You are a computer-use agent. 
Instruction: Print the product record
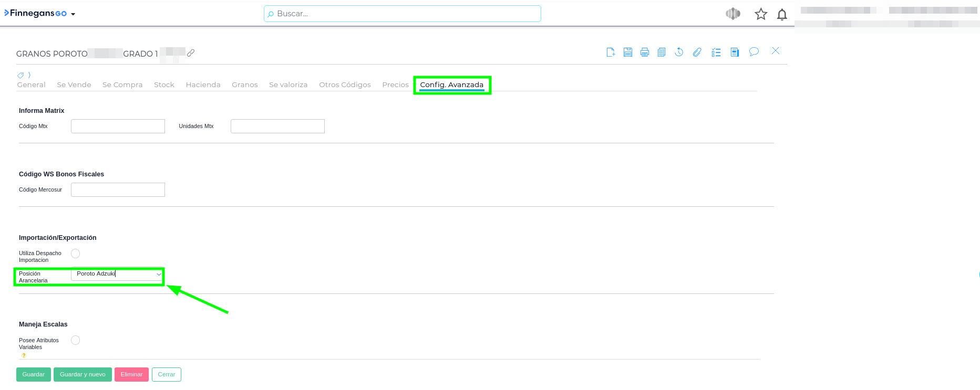click(645, 52)
